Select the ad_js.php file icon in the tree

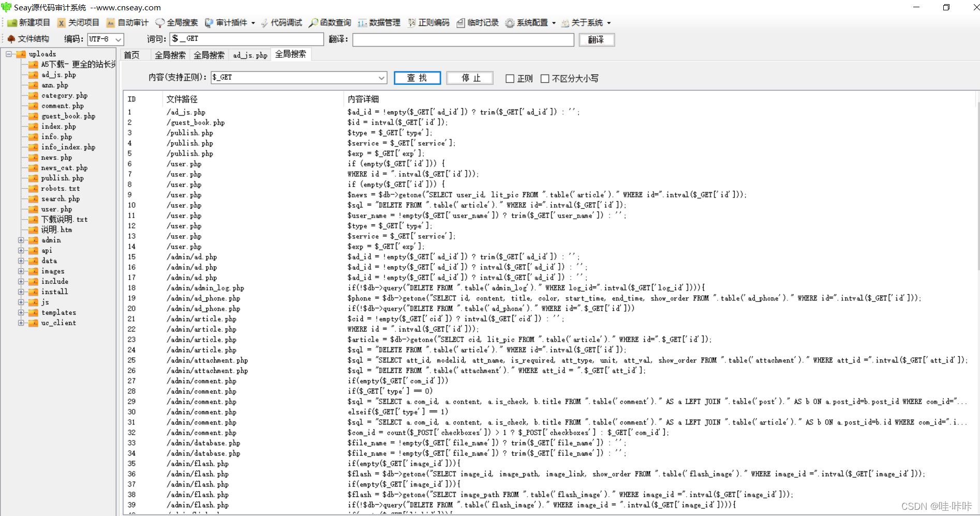pos(34,75)
